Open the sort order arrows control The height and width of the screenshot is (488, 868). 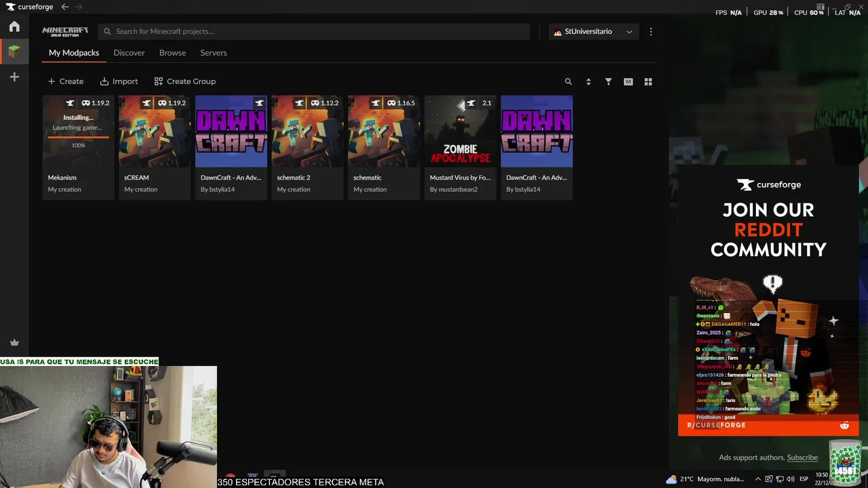point(588,81)
